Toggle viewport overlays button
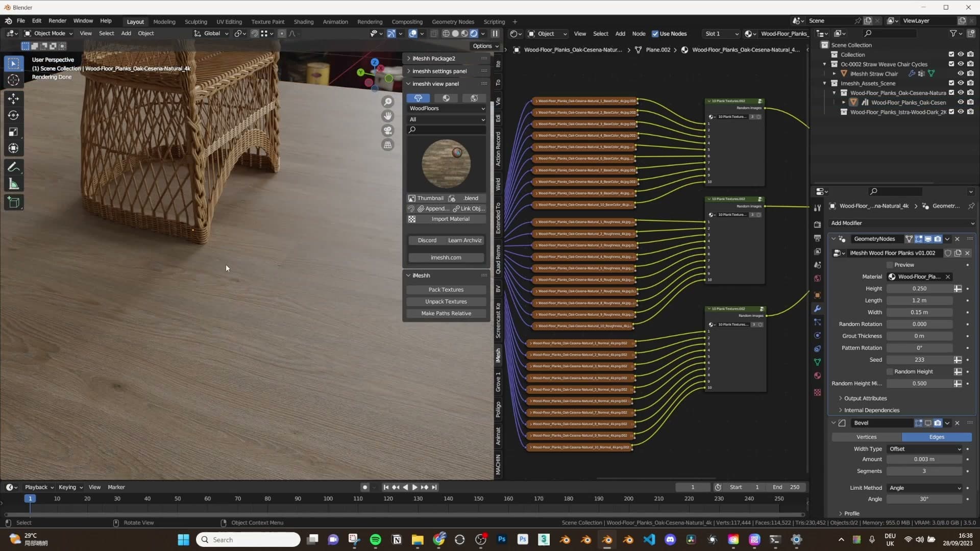 tap(412, 34)
